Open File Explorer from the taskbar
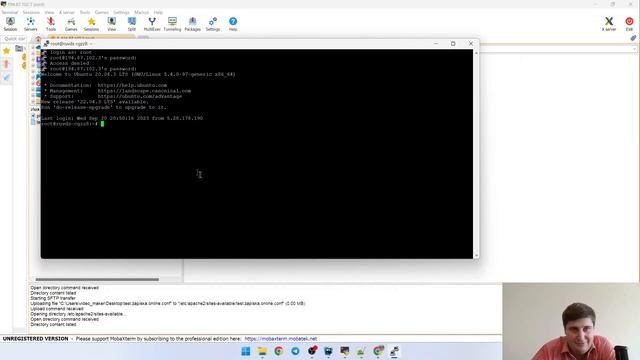 point(262,351)
